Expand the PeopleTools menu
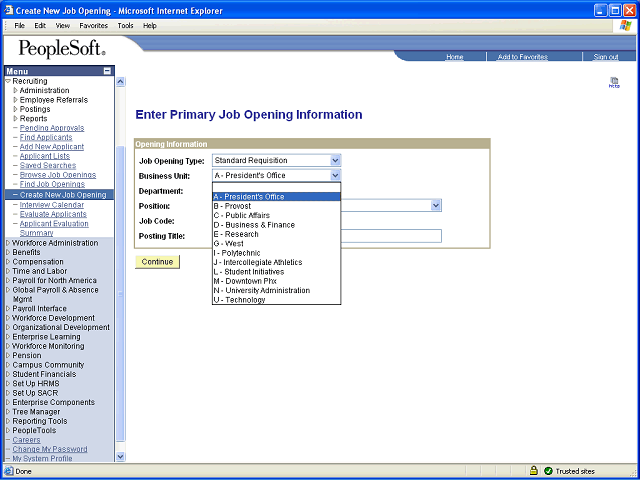Viewport: 640px width, 480px height. [8, 431]
